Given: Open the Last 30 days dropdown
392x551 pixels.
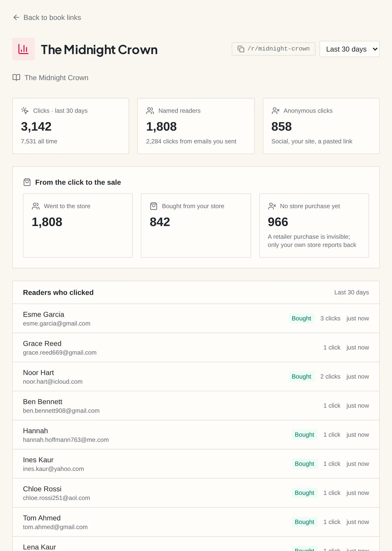Looking at the screenshot, I should point(349,49).
